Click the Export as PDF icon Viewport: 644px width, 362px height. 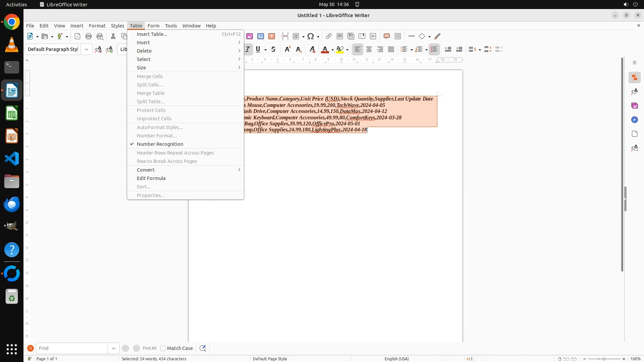[x=77, y=37]
